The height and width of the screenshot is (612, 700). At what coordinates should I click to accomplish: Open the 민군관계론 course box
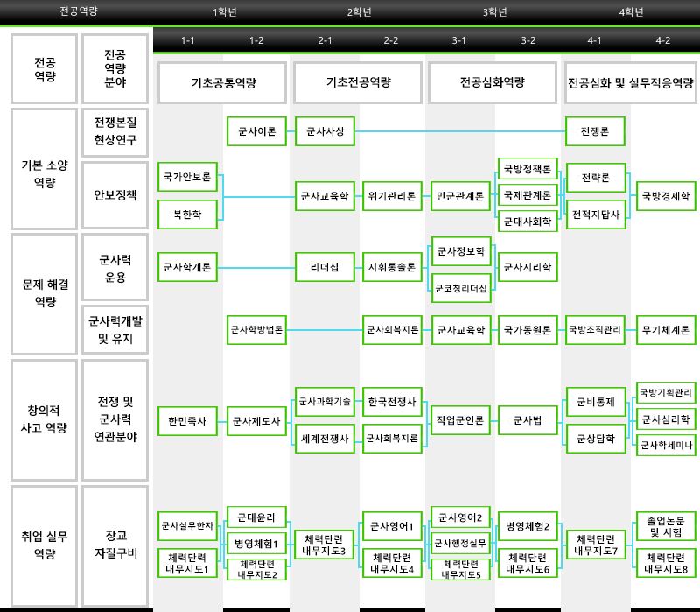click(459, 197)
